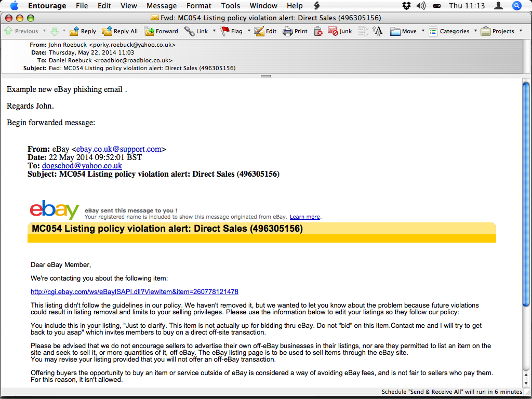Expand the Projects dropdown arrow
The image size is (532, 399).
(x=521, y=31)
